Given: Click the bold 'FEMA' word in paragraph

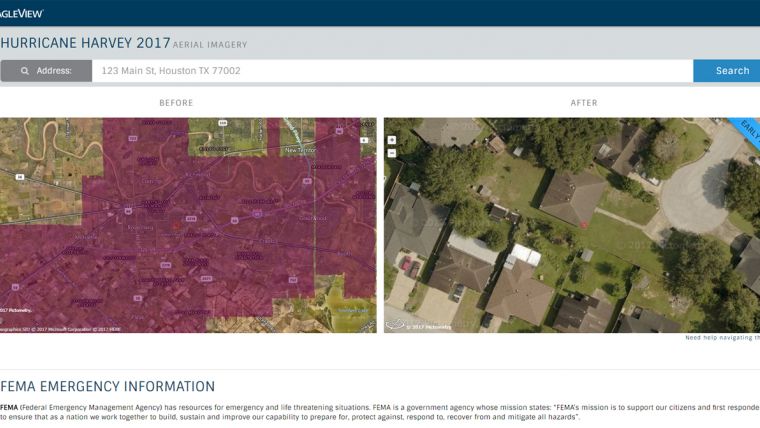Looking at the screenshot, I should point(9,407).
